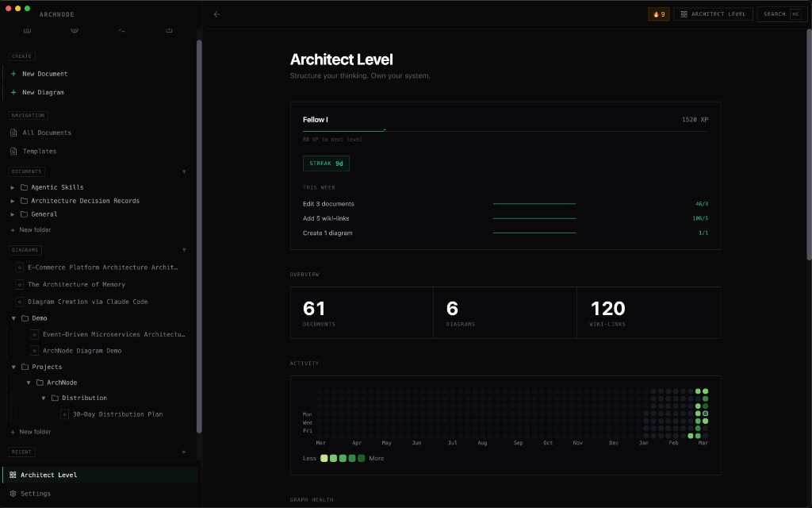Click the 120 Wiki-links stat card
Viewport: 812px width, 508px height.
click(649, 313)
